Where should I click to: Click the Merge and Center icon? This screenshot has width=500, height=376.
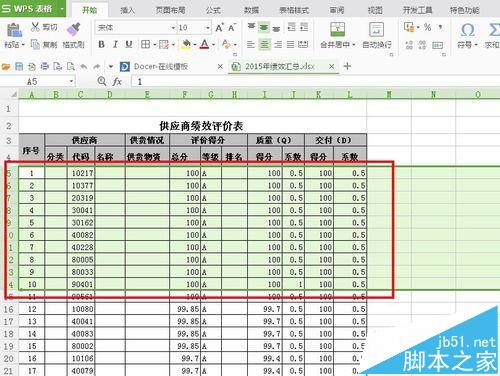[x=337, y=29]
